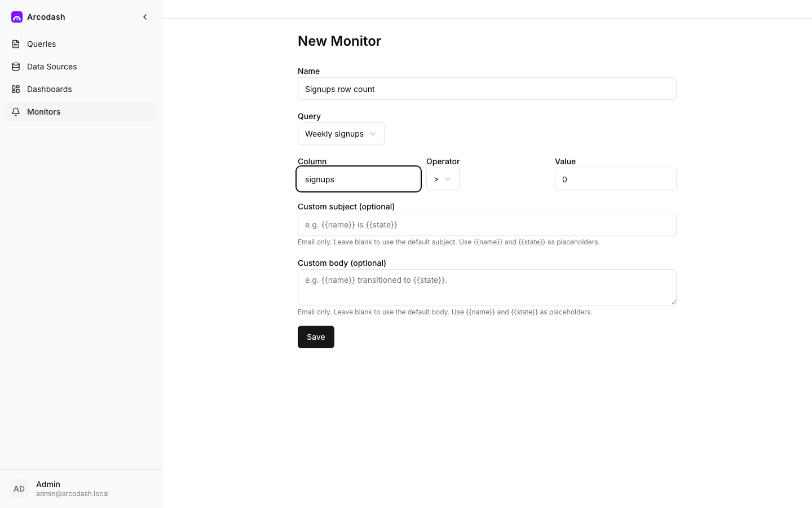Click the Queries document icon
The width and height of the screenshot is (812, 508).
(16, 44)
